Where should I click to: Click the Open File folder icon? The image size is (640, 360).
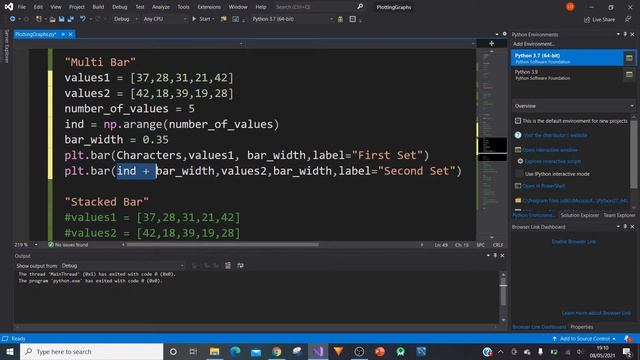coord(52,19)
